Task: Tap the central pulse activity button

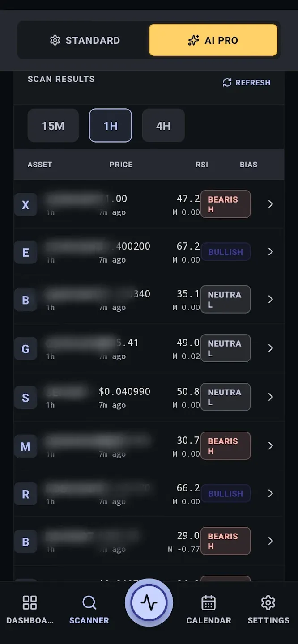Action: (149, 603)
